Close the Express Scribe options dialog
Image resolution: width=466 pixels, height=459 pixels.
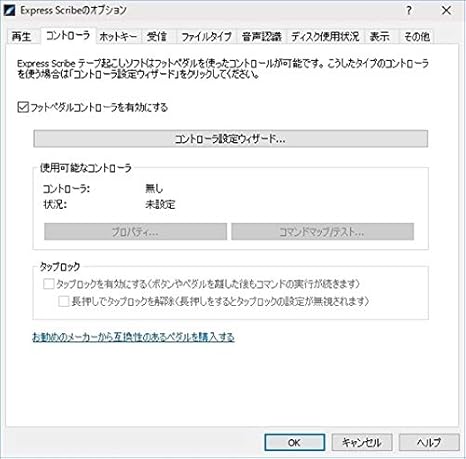click(x=446, y=11)
